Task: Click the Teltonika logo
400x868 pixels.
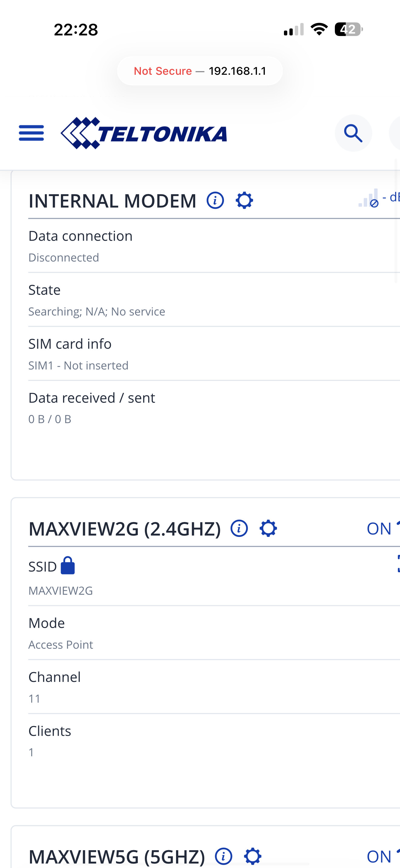Action: click(144, 133)
